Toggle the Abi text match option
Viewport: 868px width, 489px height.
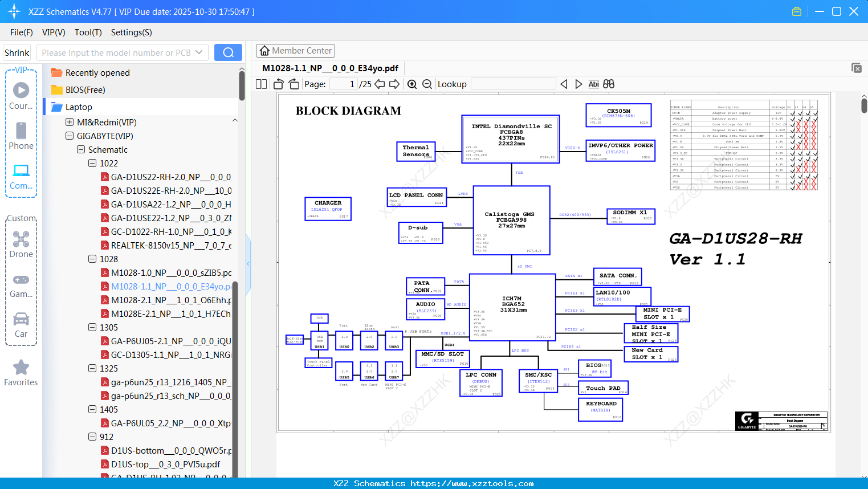tap(593, 84)
